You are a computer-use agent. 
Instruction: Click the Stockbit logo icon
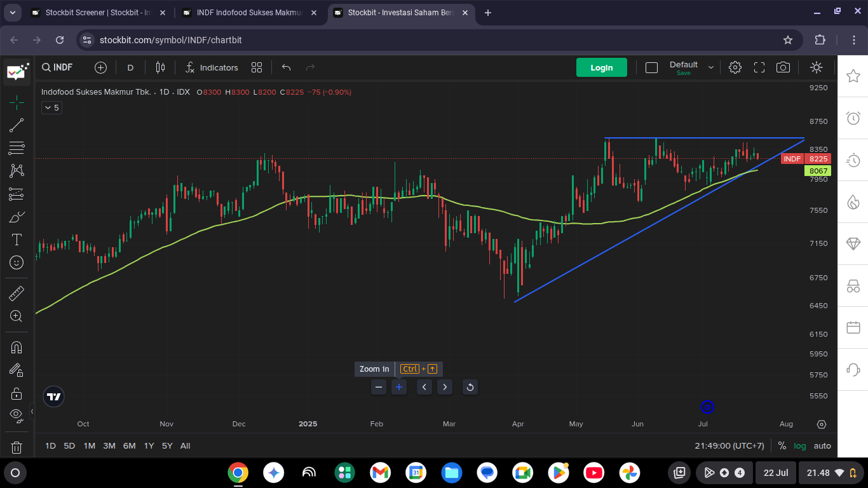pos(17,72)
